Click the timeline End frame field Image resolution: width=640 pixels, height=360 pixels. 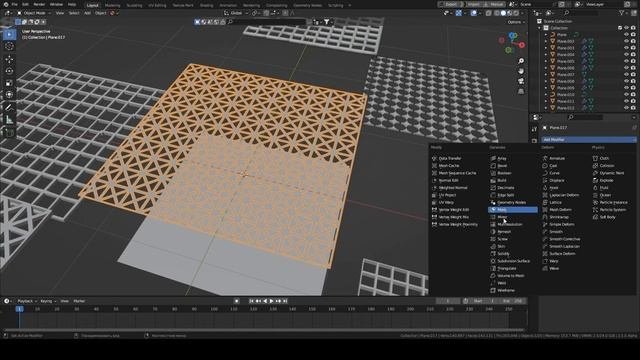(514, 301)
